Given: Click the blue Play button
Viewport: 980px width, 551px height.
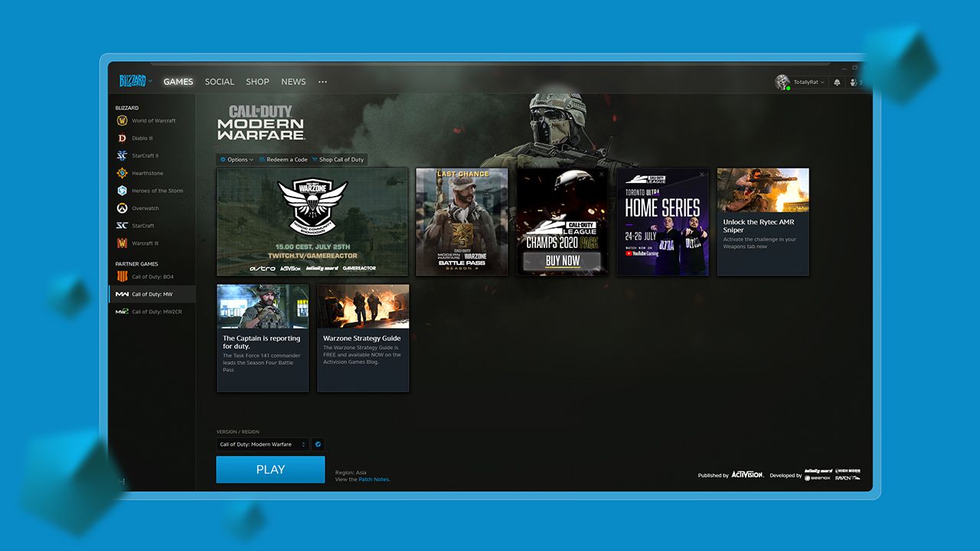Looking at the screenshot, I should click(270, 470).
